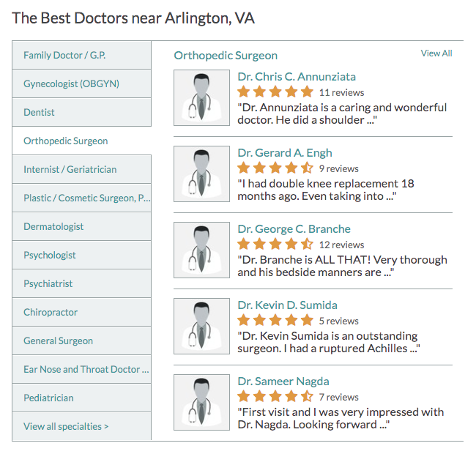Open Dr. Sameer Nagda's profile link

(x=283, y=381)
